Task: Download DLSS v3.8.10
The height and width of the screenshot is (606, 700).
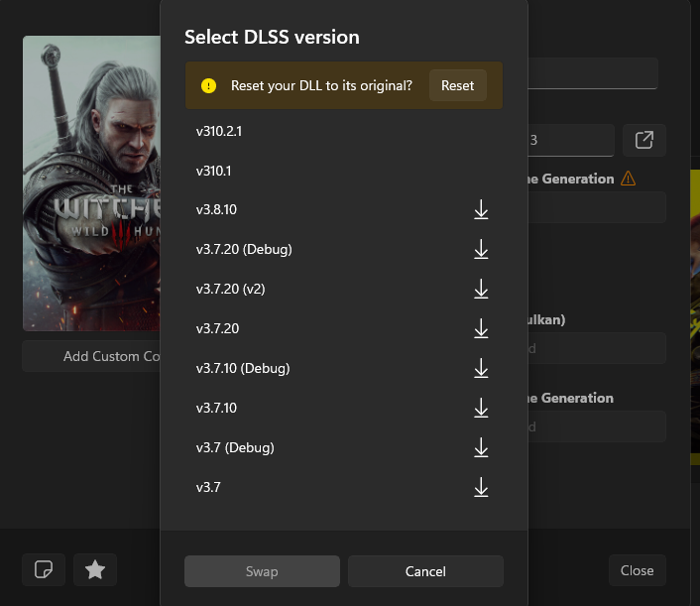Action: coord(481,210)
